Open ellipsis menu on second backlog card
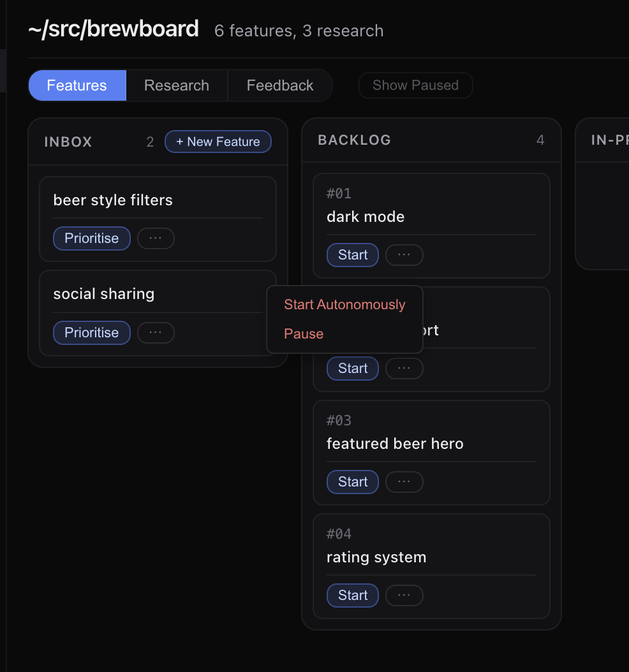 (x=404, y=369)
